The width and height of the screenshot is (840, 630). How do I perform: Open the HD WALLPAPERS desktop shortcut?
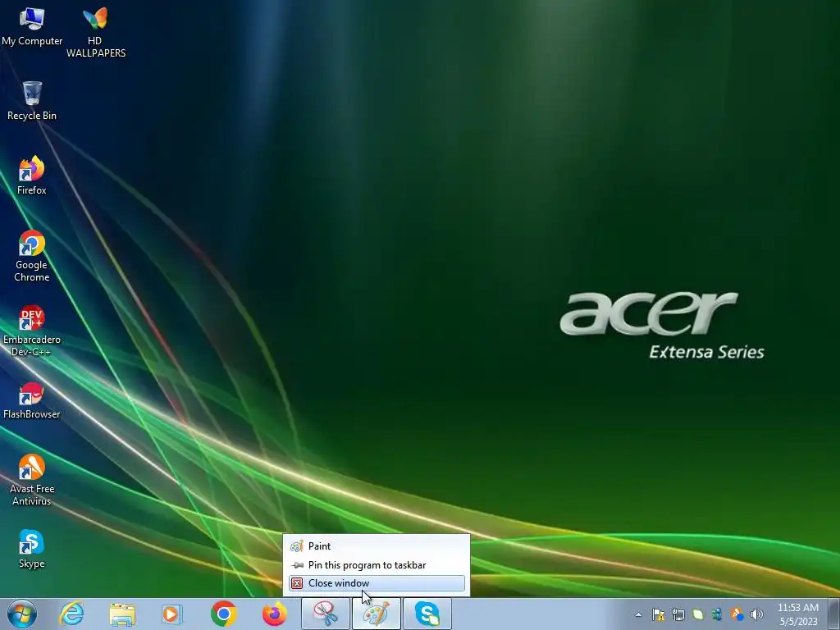coord(95,32)
